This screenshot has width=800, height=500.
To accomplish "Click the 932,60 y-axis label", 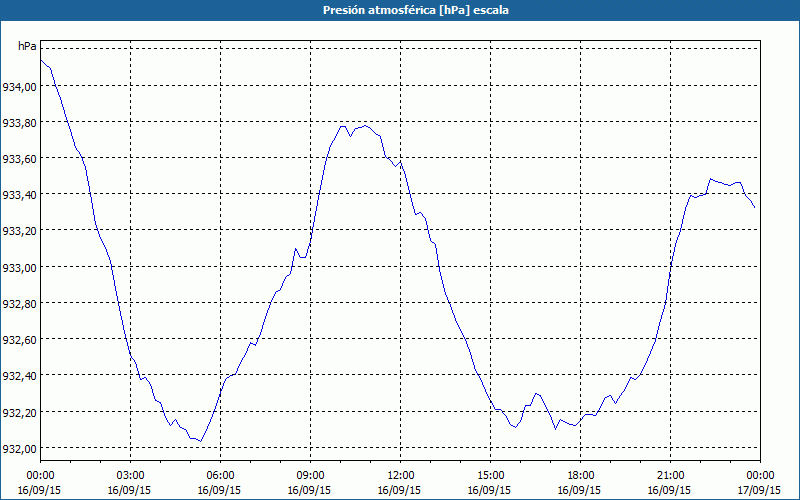I will tap(20, 340).
